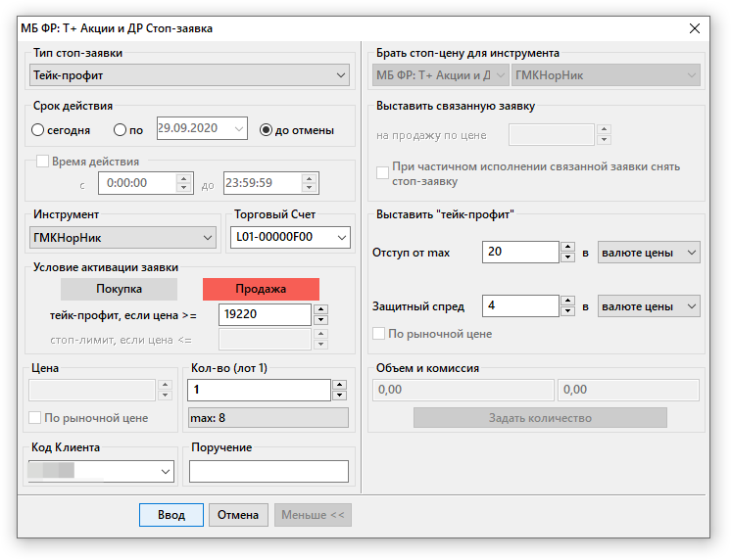Choose the Покупка button
The height and width of the screenshot is (560, 731).
[119, 290]
